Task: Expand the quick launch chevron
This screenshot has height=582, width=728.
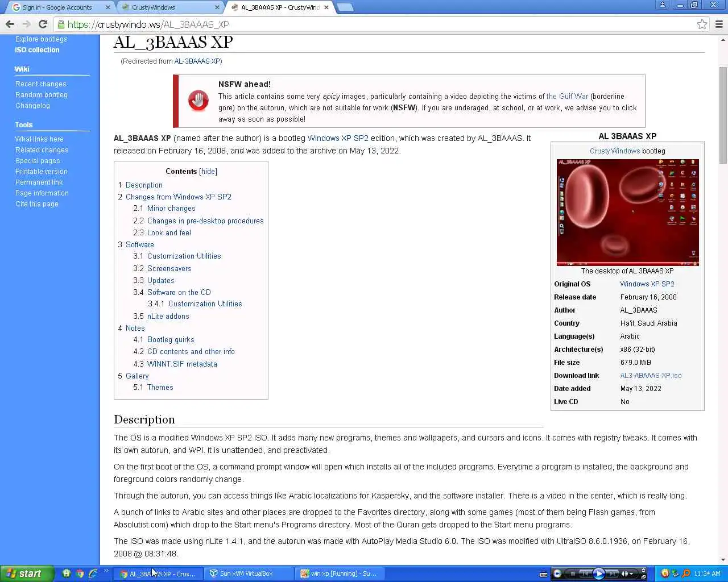Action: [106, 571]
